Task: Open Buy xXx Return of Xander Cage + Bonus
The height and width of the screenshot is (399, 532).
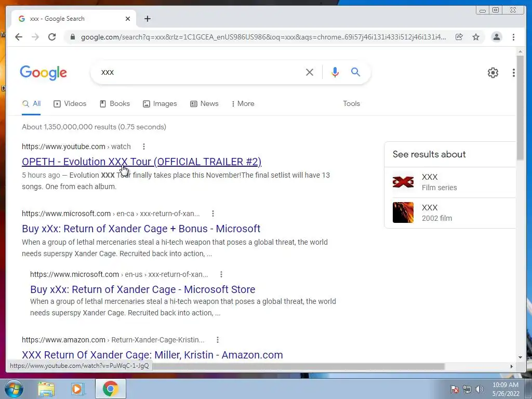Action: click(141, 229)
